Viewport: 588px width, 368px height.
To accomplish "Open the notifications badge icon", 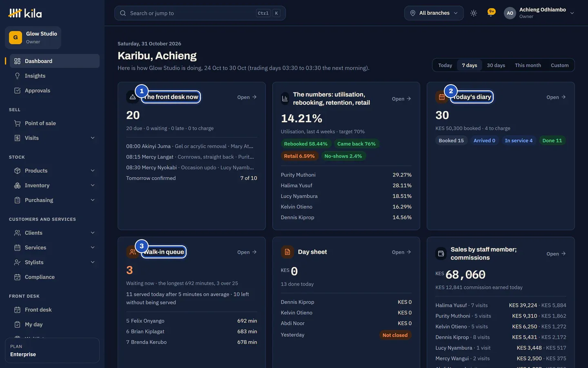I will click(x=491, y=12).
